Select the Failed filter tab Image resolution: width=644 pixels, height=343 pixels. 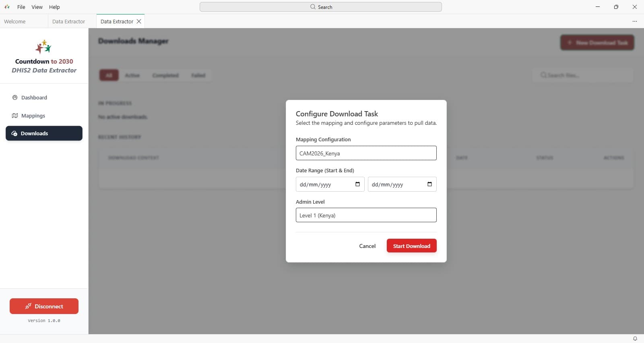click(x=198, y=75)
